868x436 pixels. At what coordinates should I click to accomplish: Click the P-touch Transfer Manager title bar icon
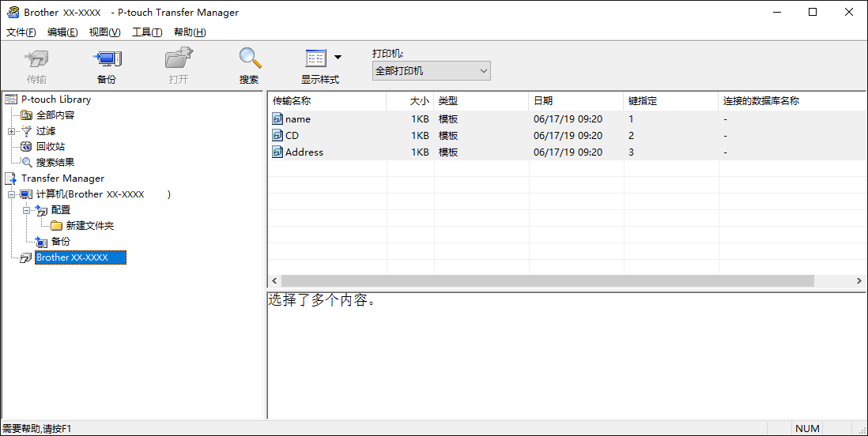pos(12,12)
